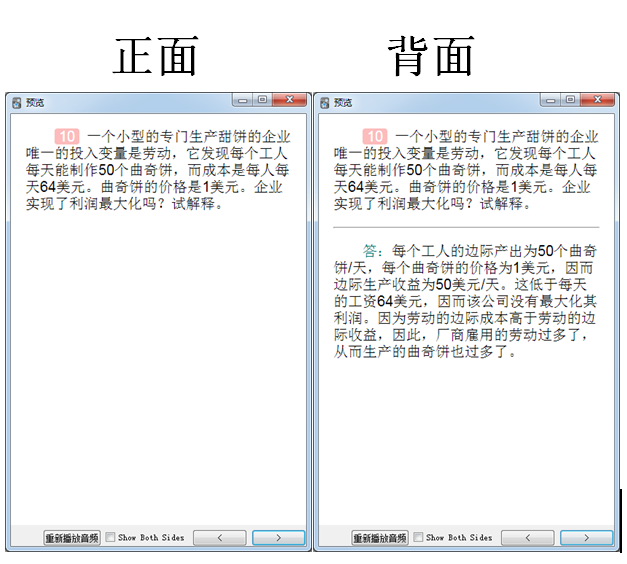Close the left preview window
Screen dimensions: 627x564
coord(290,100)
